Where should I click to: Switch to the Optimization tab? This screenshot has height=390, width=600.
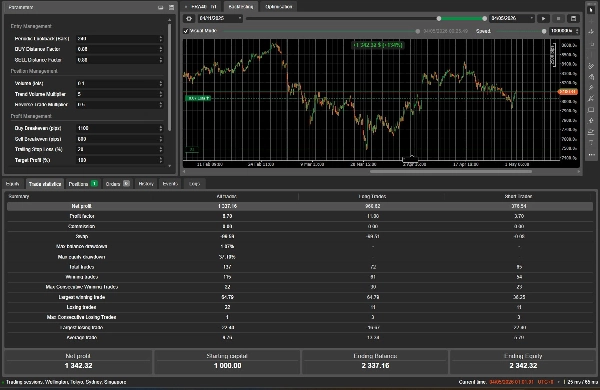[x=279, y=7]
